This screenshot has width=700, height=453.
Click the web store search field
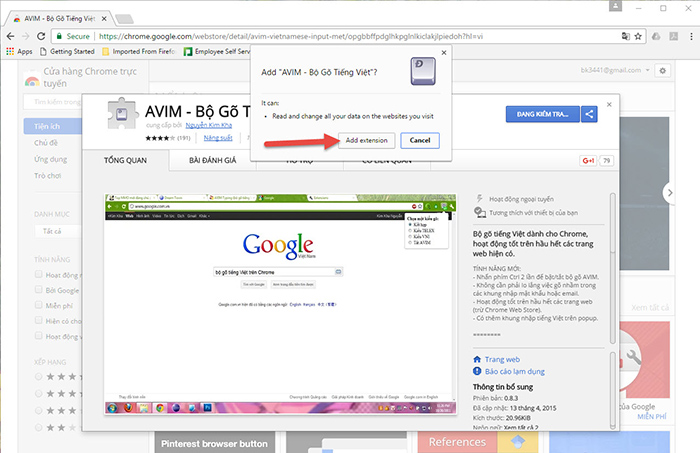(x=53, y=102)
